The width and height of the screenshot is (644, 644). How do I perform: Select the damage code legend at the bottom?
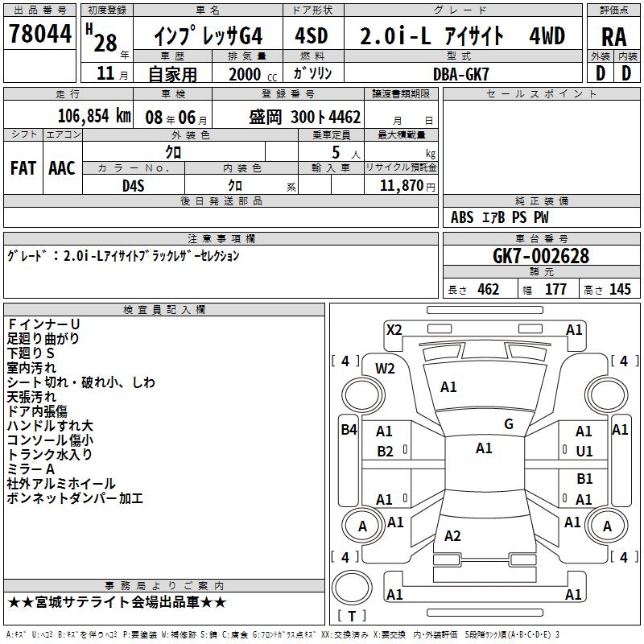(x=283, y=635)
